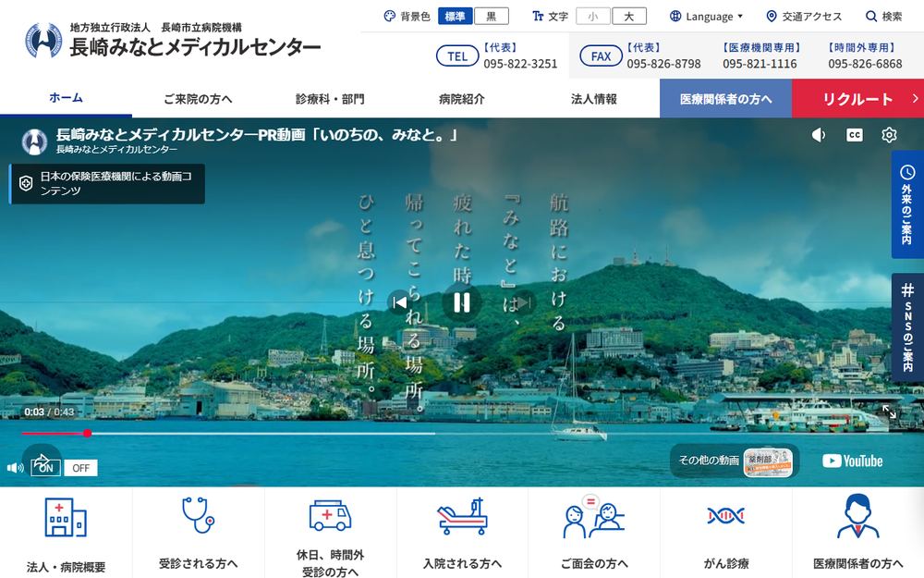Viewport: 924px width, 578px height.
Task: Mute the video with the speaker icon at top right
Action: pyautogui.click(x=818, y=135)
